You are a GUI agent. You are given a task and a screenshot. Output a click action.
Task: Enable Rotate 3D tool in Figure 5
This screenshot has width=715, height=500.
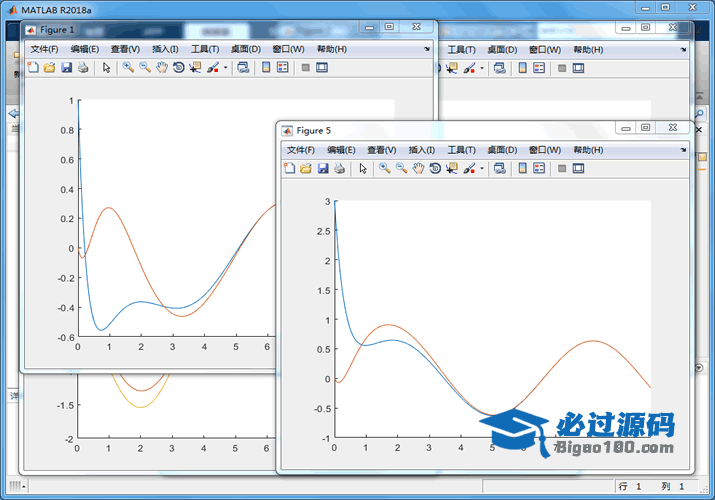click(435, 168)
